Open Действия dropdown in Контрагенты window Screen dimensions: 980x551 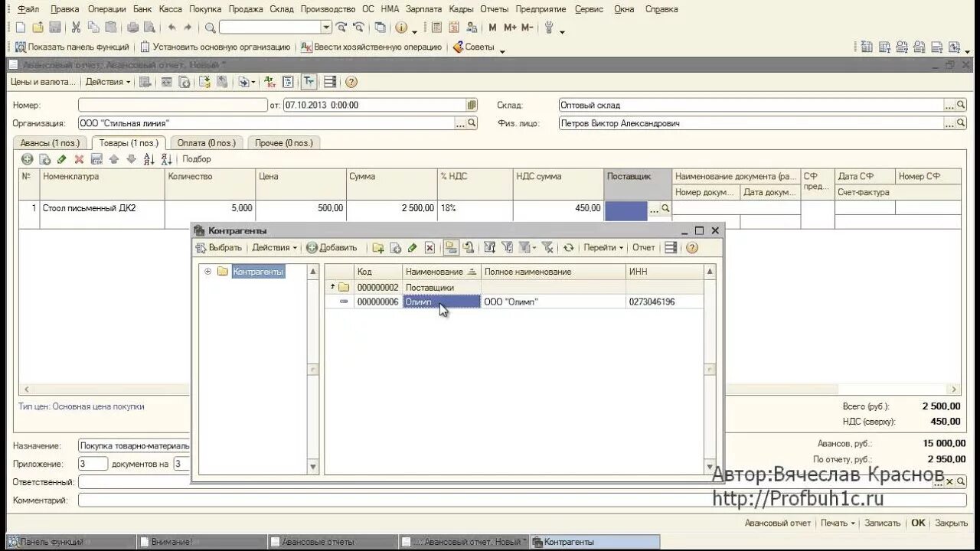coord(275,248)
